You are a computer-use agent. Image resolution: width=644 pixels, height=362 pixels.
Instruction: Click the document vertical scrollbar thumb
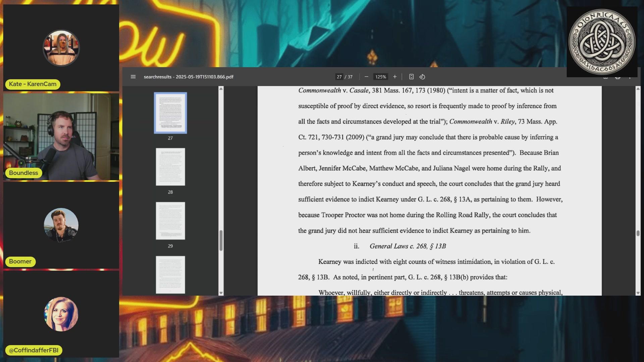[638, 233]
